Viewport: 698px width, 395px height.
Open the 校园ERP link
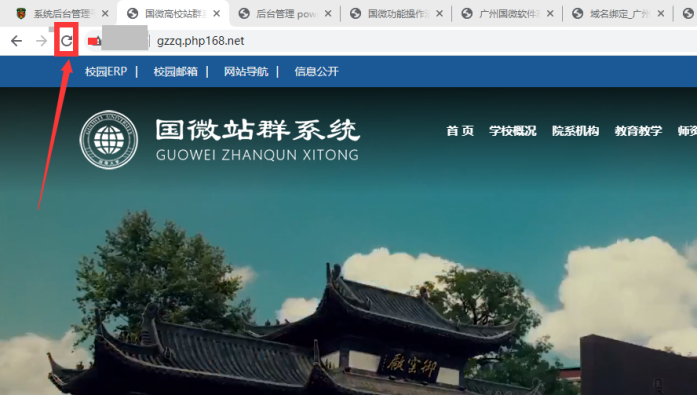click(x=106, y=72)
